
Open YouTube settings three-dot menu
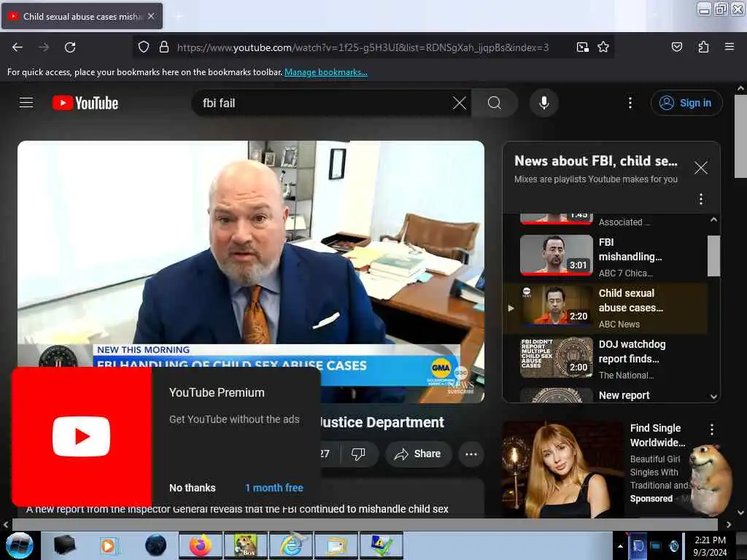coord(630,103)
